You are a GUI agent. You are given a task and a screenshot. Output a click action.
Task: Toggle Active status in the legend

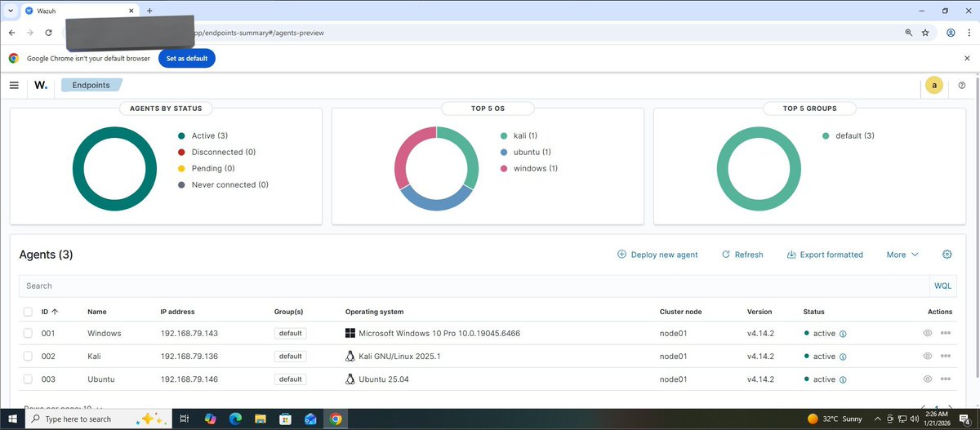pos(203,135)
